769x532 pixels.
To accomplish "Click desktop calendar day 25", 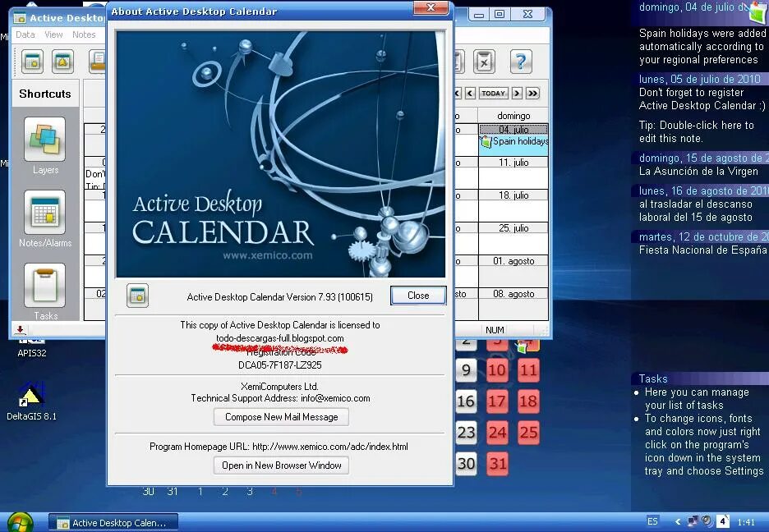I will (528, 432).
